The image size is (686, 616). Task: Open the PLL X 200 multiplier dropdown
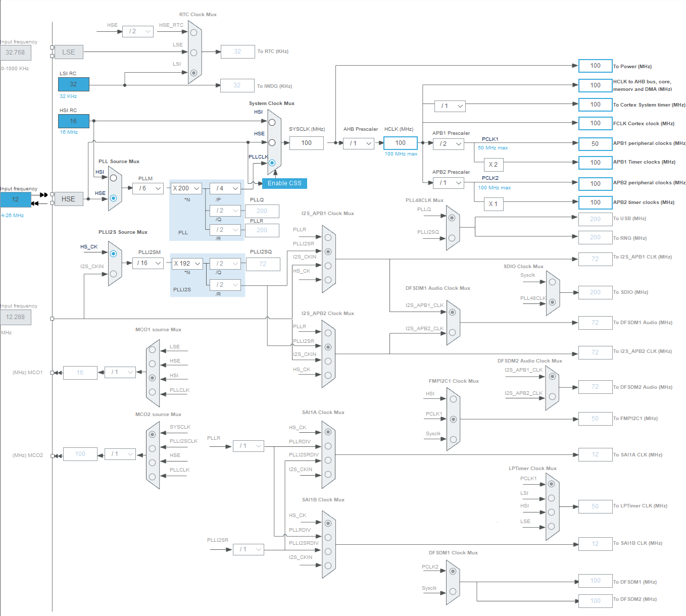pyautogui.click(x=186, y=188)
